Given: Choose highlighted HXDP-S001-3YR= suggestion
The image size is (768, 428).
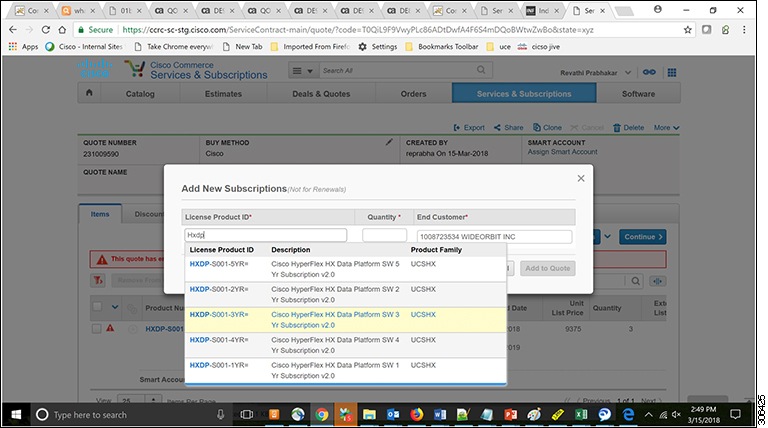Looking at the screenshot, I should (345, 320).
